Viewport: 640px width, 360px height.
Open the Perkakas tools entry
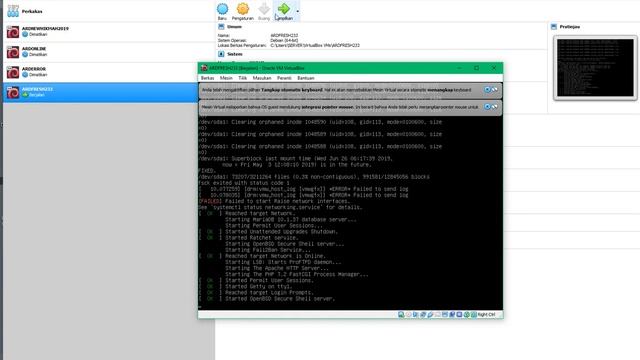108,11
